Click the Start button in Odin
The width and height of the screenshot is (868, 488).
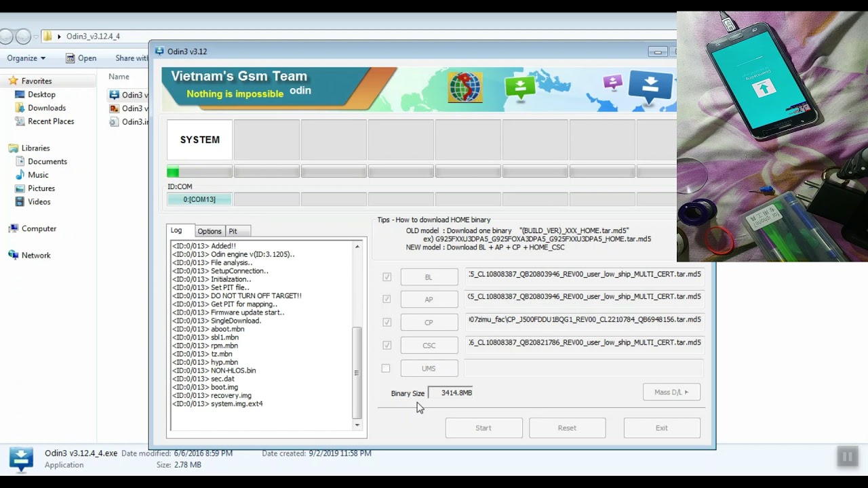point(484,428)
